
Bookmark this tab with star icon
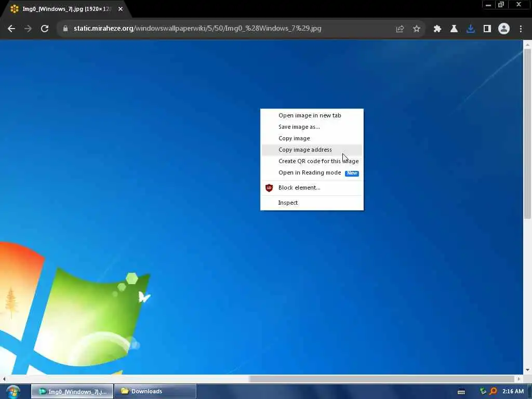pyautogui.click(x=417, y=29)
